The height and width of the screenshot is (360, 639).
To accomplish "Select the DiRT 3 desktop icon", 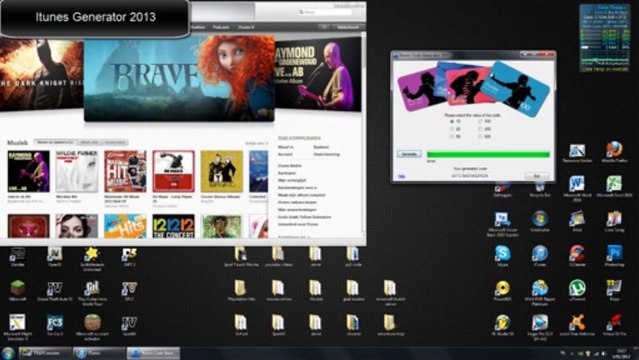I will click(x=129, y=257).
